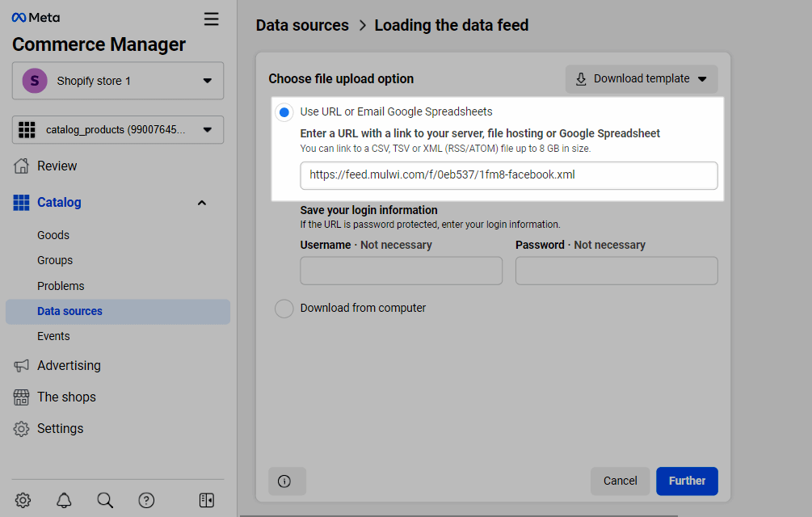Collapse the Catalog section chevron

[202, 203]
